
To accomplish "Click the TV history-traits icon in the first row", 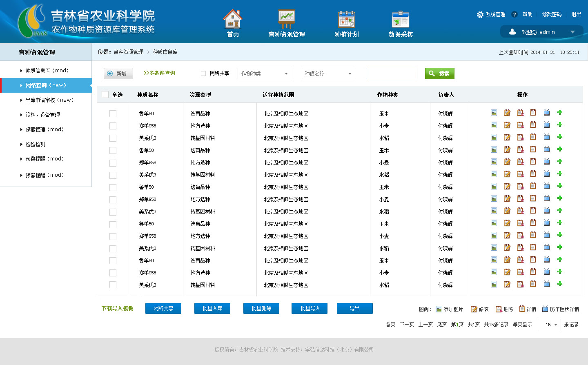I will click(547, 113).
